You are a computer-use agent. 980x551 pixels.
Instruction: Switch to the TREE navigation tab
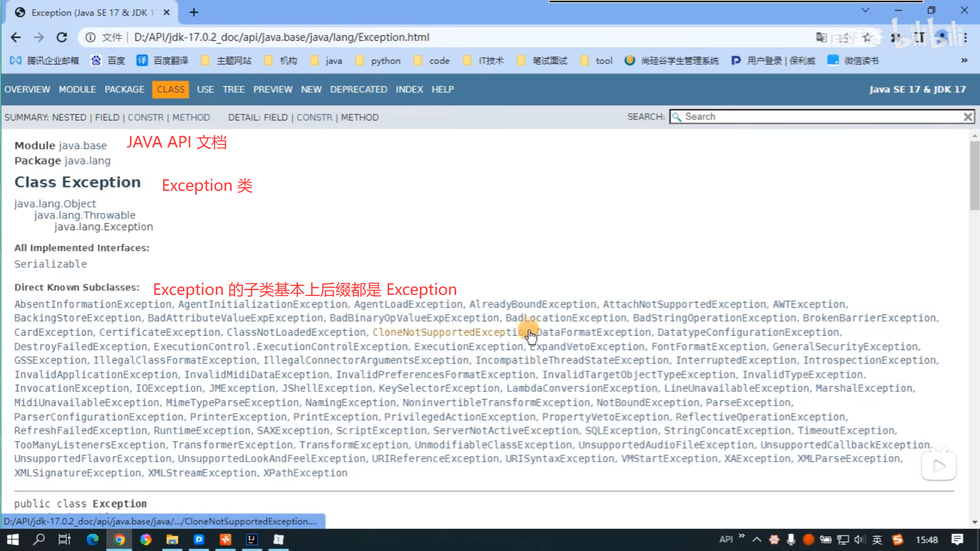pyautogui.click(x=233, y=89)
